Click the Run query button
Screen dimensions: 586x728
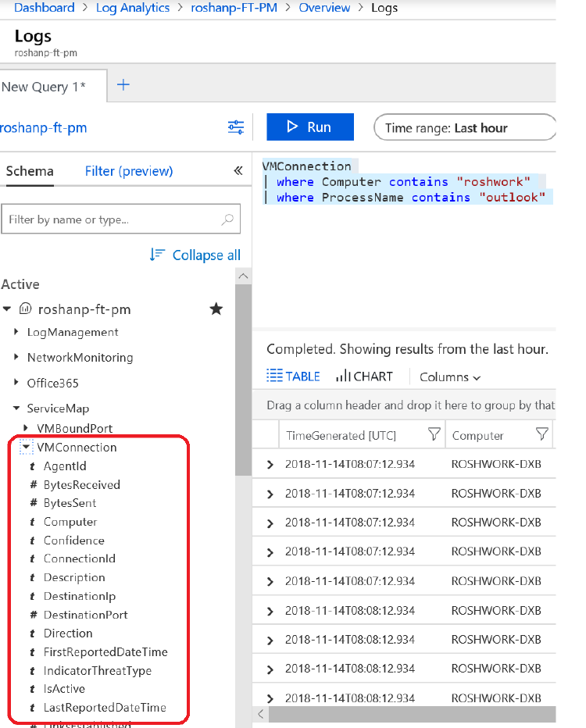[x=309, y=127]
